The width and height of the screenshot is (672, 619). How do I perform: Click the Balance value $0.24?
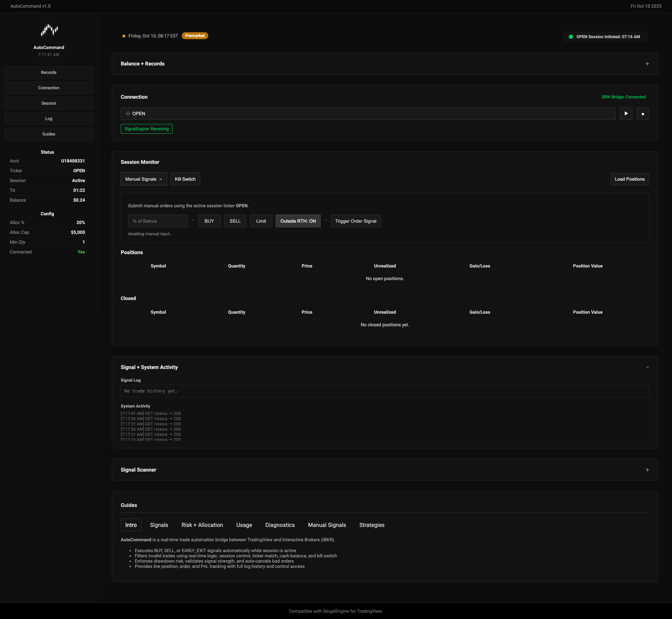point(79,200)
